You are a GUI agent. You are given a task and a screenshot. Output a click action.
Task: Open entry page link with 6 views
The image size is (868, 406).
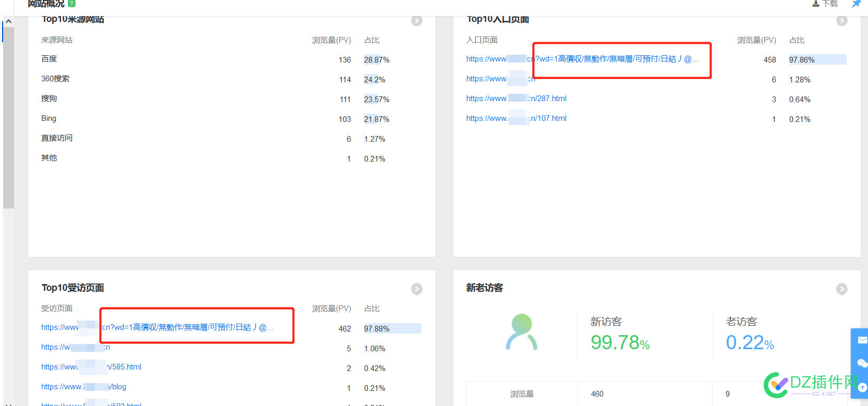[x=500, y=79]
